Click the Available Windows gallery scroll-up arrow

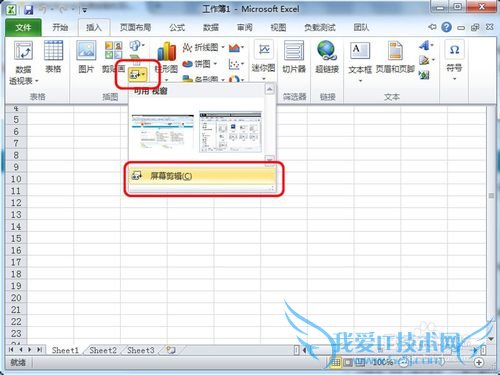tap(269, 89)
